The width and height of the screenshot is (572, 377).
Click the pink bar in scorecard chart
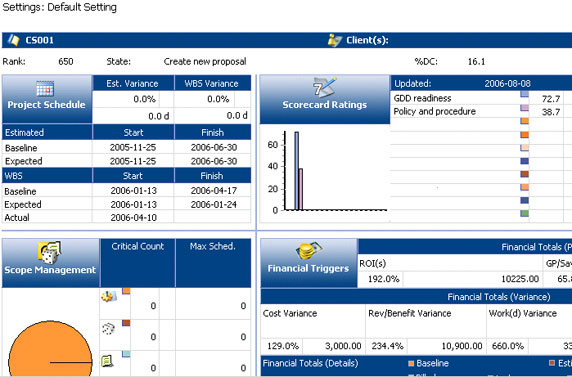tap(301, 189)
